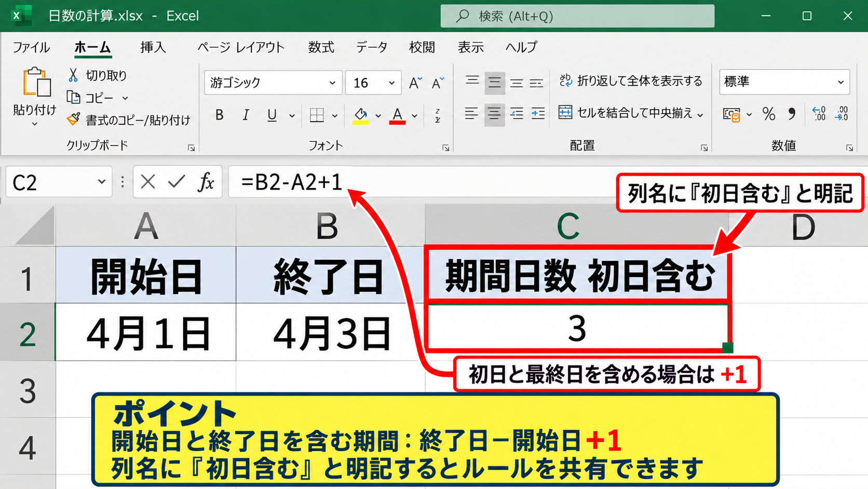Image resolution: width=868 pixels, height=489 pixels.
Task: Decrease font size with the smaller A icon
Action: coord(438,83)
